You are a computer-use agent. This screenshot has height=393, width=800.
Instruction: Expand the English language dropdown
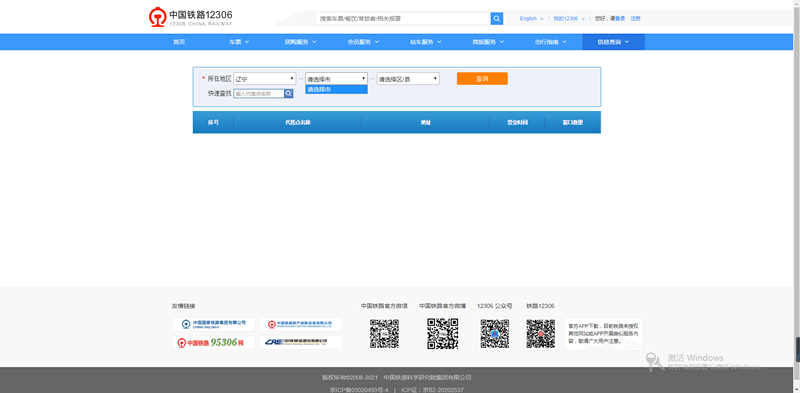click(532, 18)
